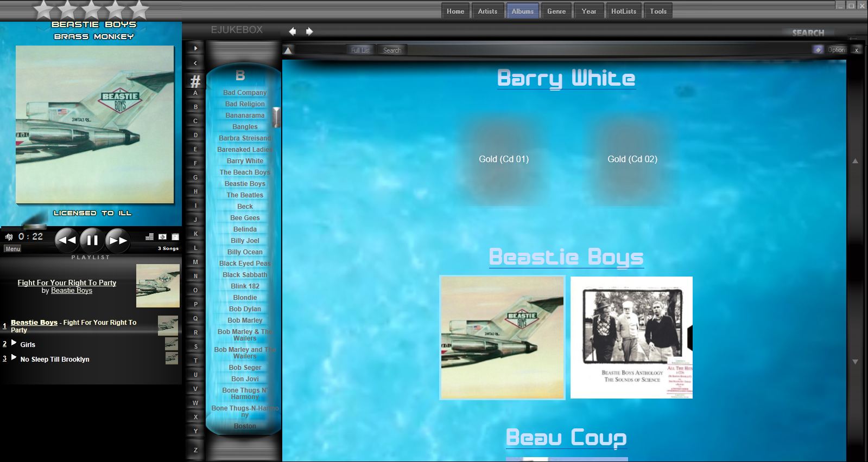The image size is (868, 462).
Task: Expand the right-pointing arrow above the letter index
Action: coord(195,48)
